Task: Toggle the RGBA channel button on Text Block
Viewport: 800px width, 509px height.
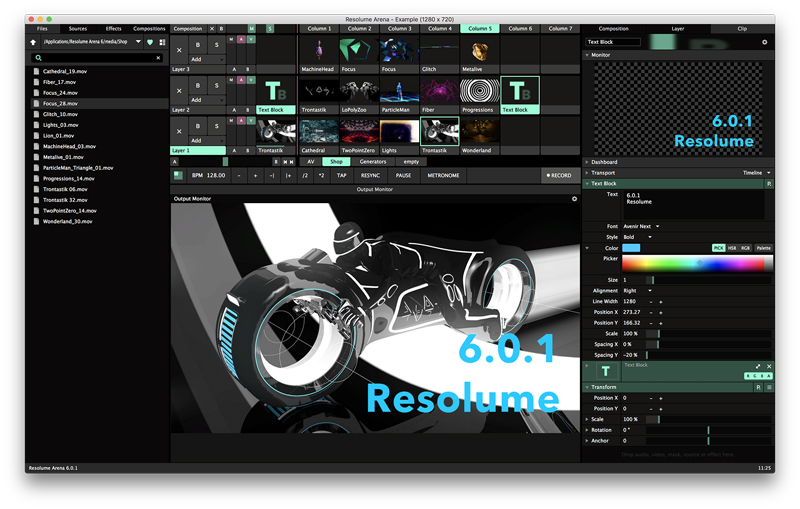Action: point(758,376)
